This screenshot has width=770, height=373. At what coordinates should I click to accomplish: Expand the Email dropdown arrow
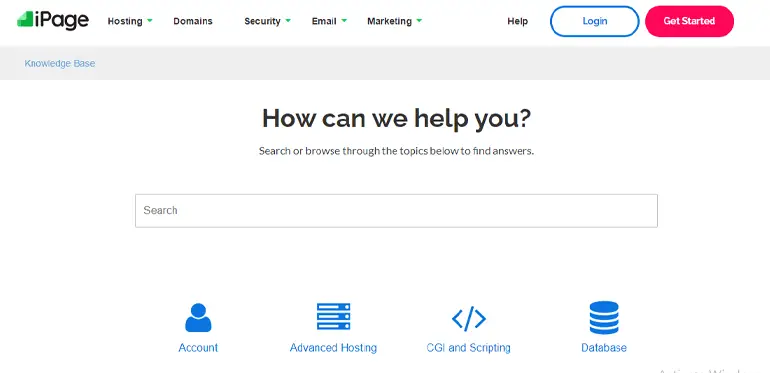tap(344, 21)
